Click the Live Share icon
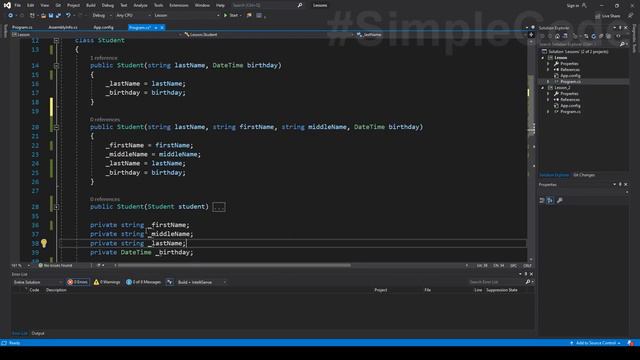This screenshot has width=640, height=360. click(x=598, y=16)
